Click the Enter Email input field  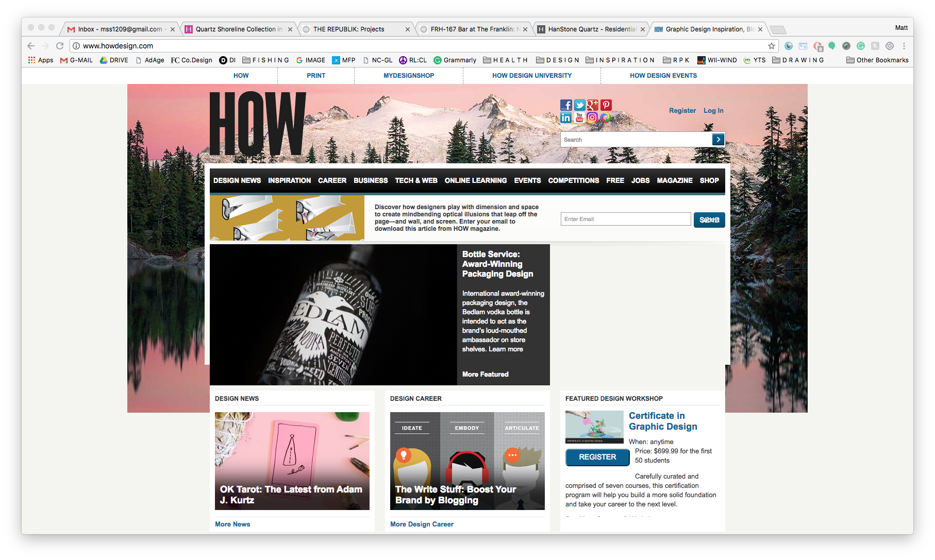click(x=626, y=219)
